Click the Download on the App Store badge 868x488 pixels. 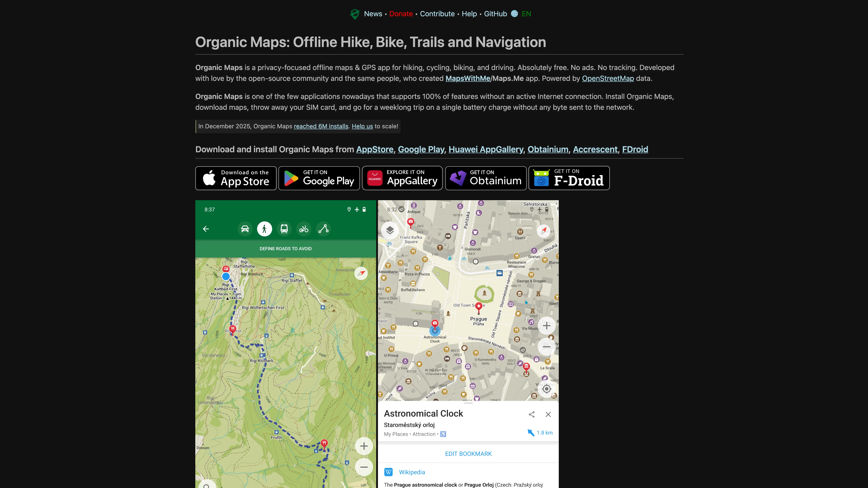tap(236, 178)
